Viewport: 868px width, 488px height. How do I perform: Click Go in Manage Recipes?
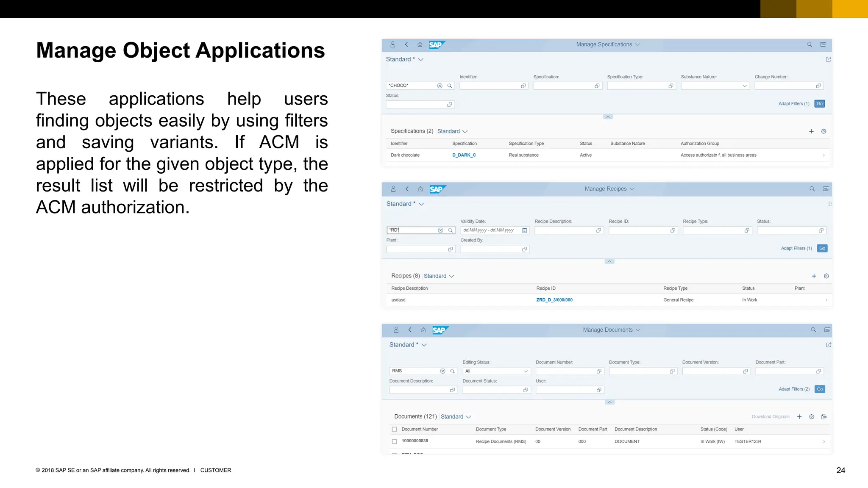(x=822, y=248)
